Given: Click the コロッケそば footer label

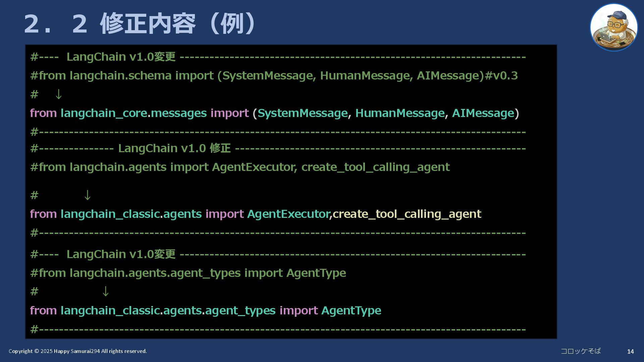Looking at the screenshot, I should 581,351.
